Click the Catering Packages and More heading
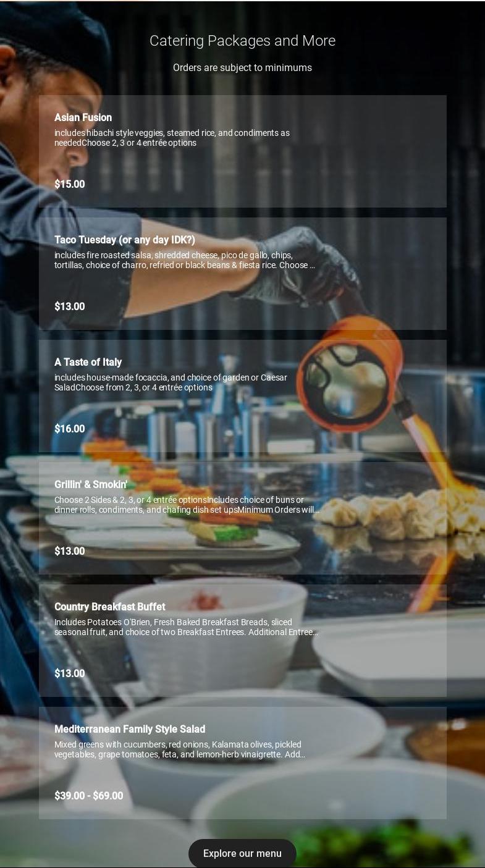485x868 pixels. (242, 41)
